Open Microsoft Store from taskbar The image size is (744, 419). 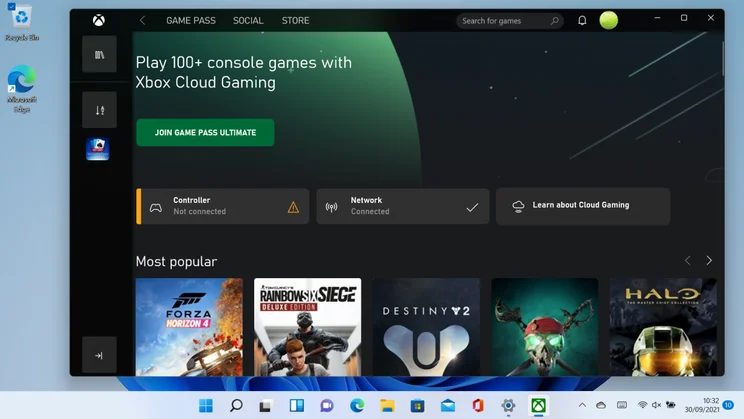coord(418,406)
